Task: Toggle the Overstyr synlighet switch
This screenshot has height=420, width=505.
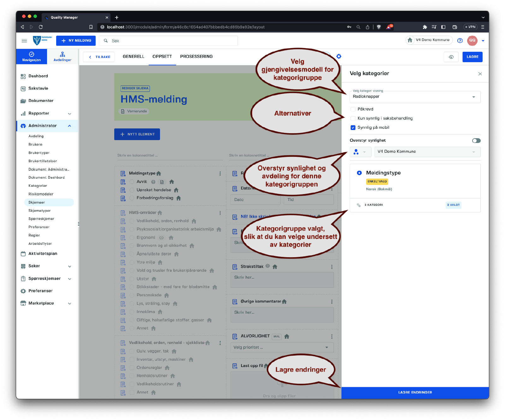Action: point(476,141)
